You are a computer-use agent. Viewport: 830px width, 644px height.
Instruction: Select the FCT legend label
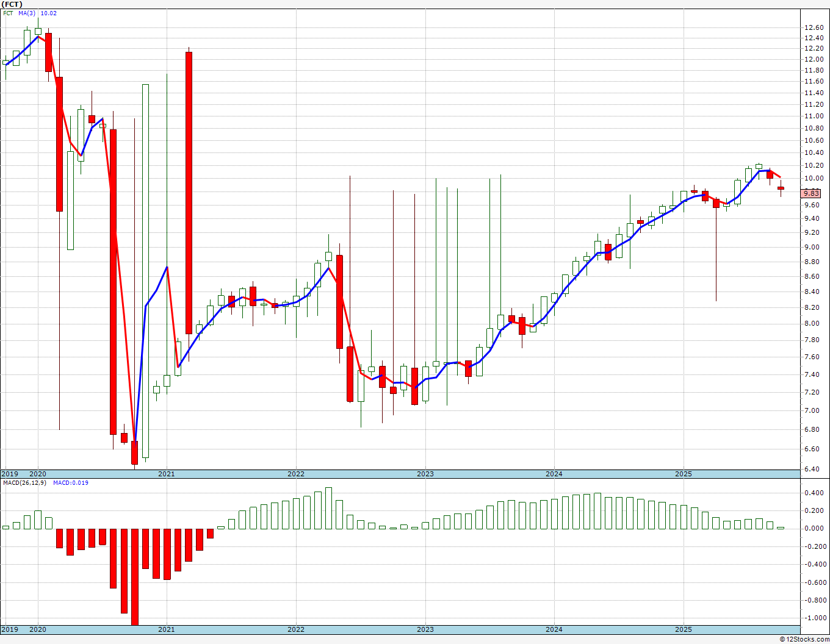9,13
